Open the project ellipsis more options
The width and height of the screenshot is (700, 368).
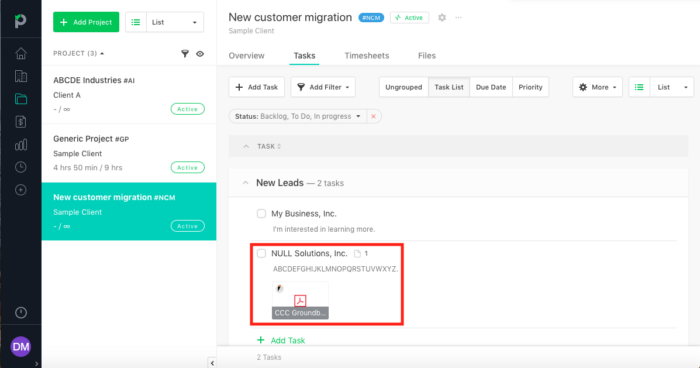(x=458, y=17)
